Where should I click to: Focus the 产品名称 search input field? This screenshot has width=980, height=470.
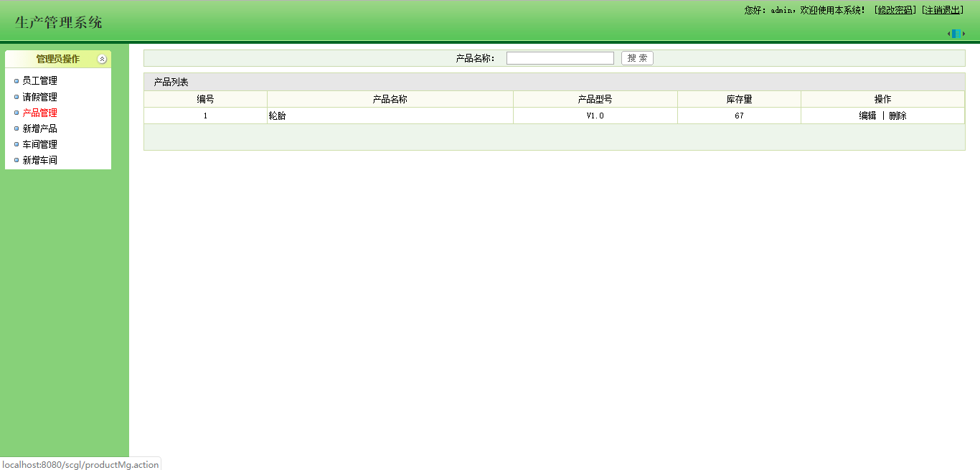(x=560, y=58)
